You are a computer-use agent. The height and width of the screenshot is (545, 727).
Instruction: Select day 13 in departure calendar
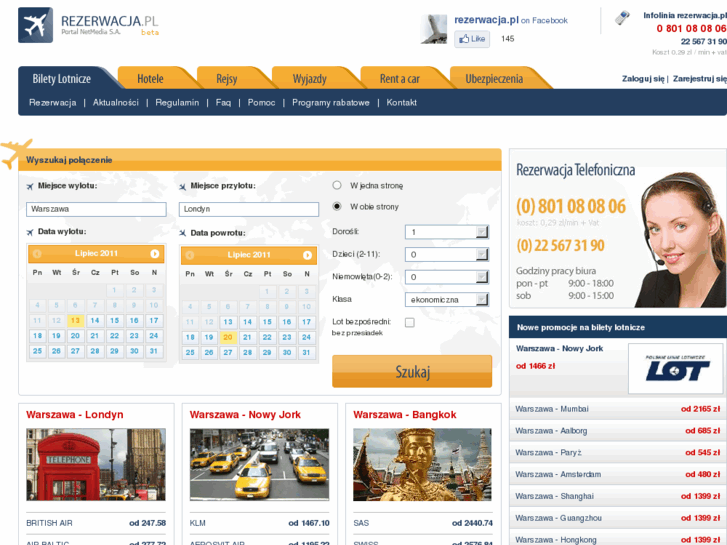tap(75, 321)
